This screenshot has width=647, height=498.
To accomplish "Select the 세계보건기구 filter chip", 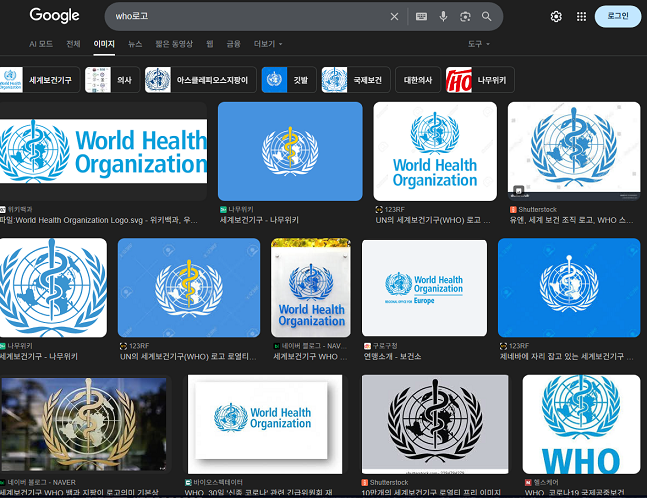I will point(39,80).
